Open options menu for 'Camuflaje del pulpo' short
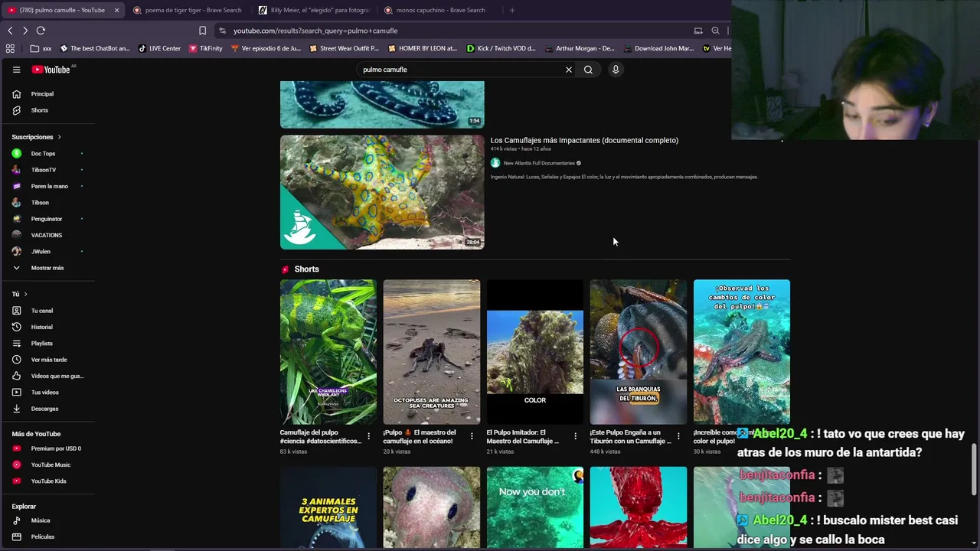 [368, 436]
